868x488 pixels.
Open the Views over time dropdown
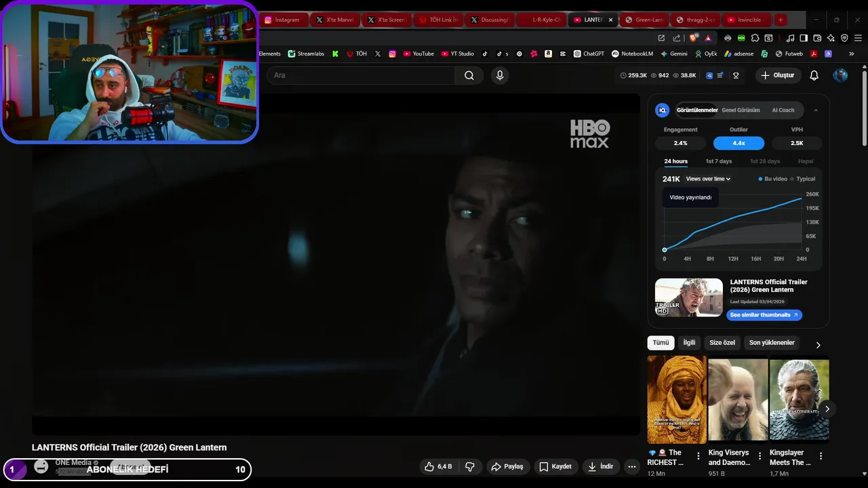[708, 179]
